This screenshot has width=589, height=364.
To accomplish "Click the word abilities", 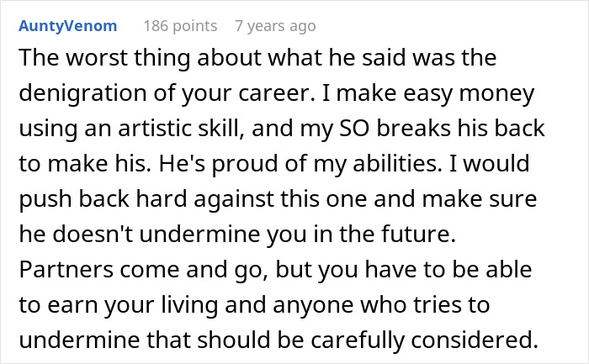I will pyautogui.click(x=398, y=164).
